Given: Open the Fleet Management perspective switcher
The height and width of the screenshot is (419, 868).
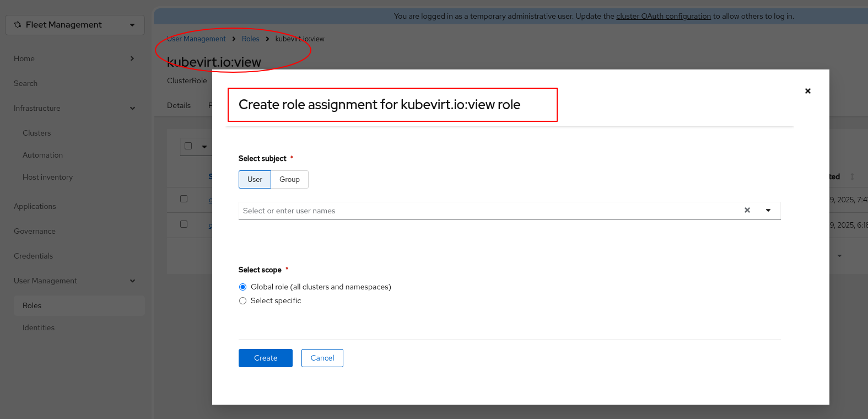Looking at the screenshot, I should click(x=75, y=25).
